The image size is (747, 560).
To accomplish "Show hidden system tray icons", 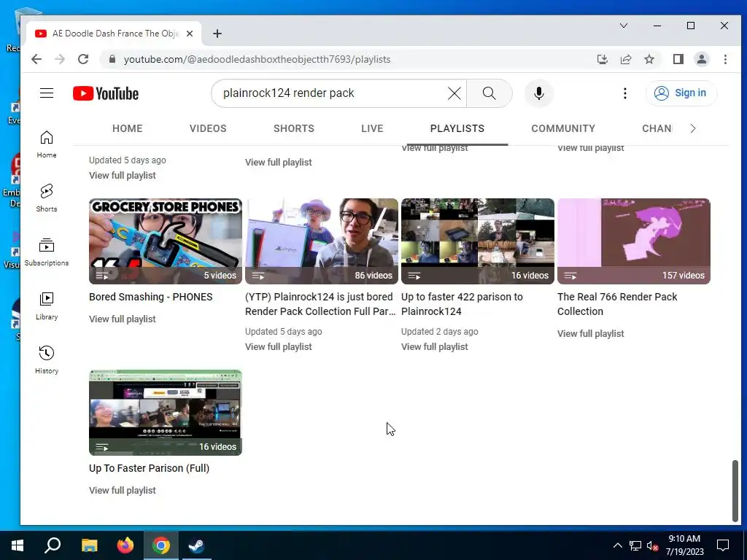I will click(x=617, y=545).
